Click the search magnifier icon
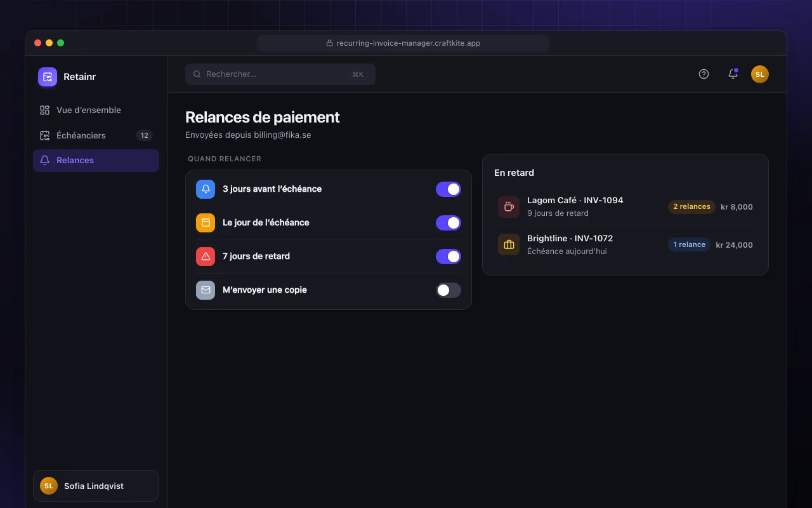 click(x=197, y=74)
